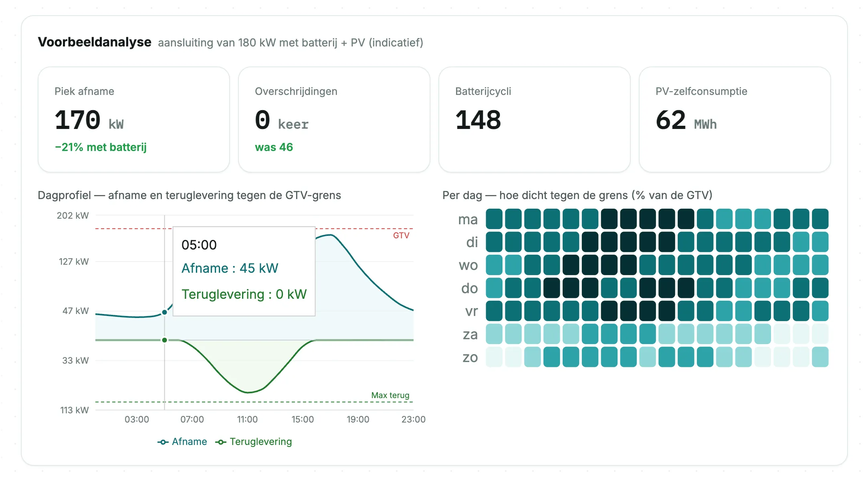Click the '47 kW' y-axis label

[75, 311]
